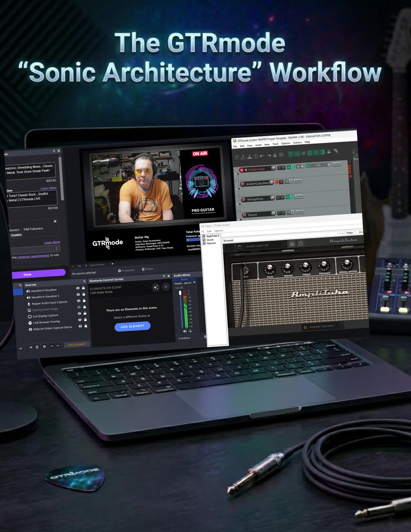
Task: Toggle the REAPER locking padlock icon
Action: pyautogui.click(x=329, y=152)
